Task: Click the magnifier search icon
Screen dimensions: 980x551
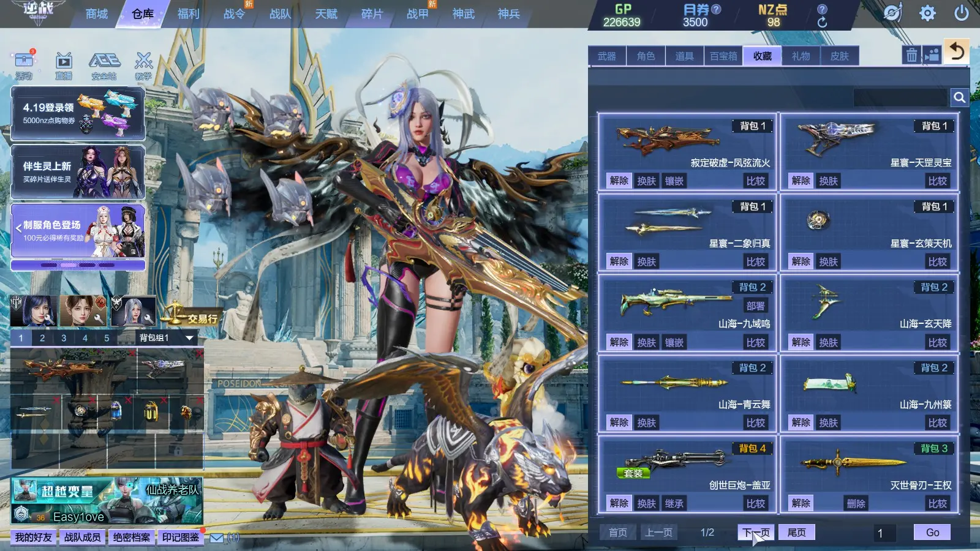Action: click(x=959, y=97)
